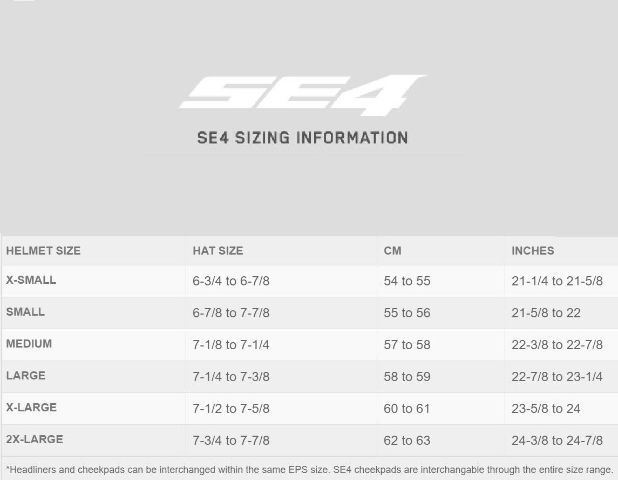Click the CM column header
Image resolution: width=618 pixels, height=480 pixels.
point(393,251)
